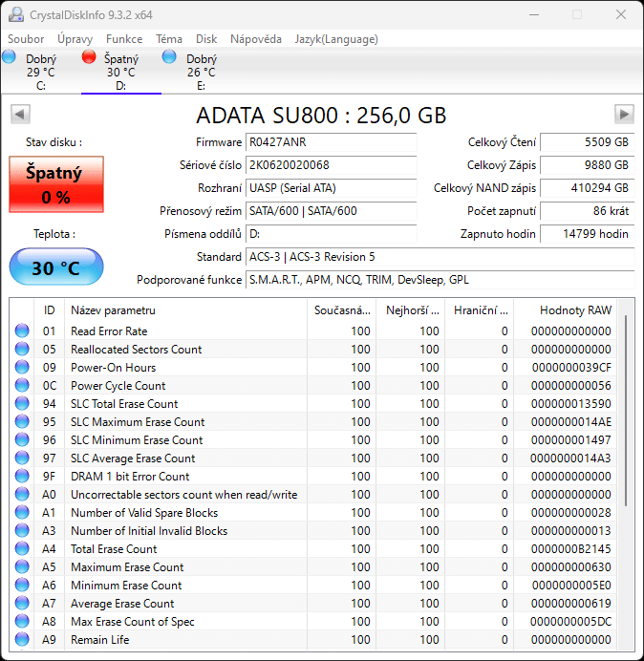644x661 pixels.
Task: Select the E: disk tab labeled Dobrý 26 °C
Action: 201,72
